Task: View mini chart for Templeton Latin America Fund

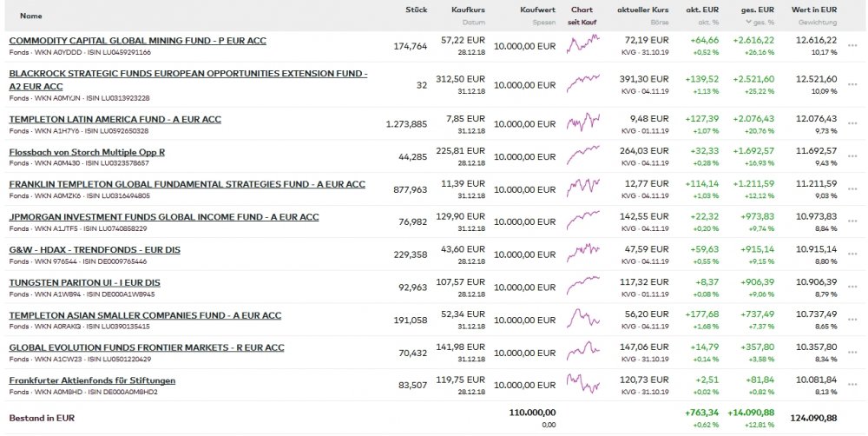Action: click(x=582, y=122)
